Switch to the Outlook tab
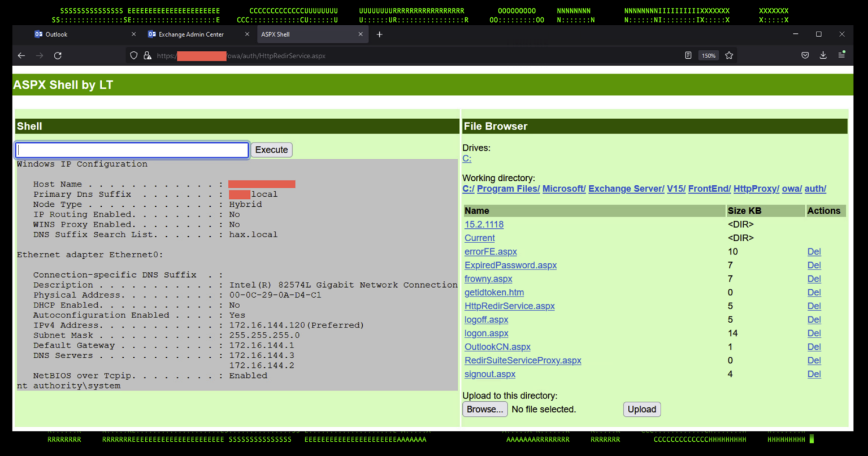The height and width of the screenshot is (456, 868). tap(57, 34)
